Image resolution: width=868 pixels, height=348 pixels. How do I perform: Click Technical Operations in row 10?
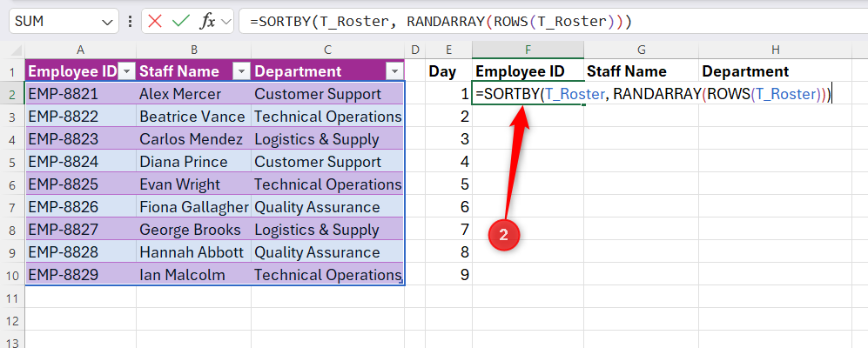(x=327, y=275)
